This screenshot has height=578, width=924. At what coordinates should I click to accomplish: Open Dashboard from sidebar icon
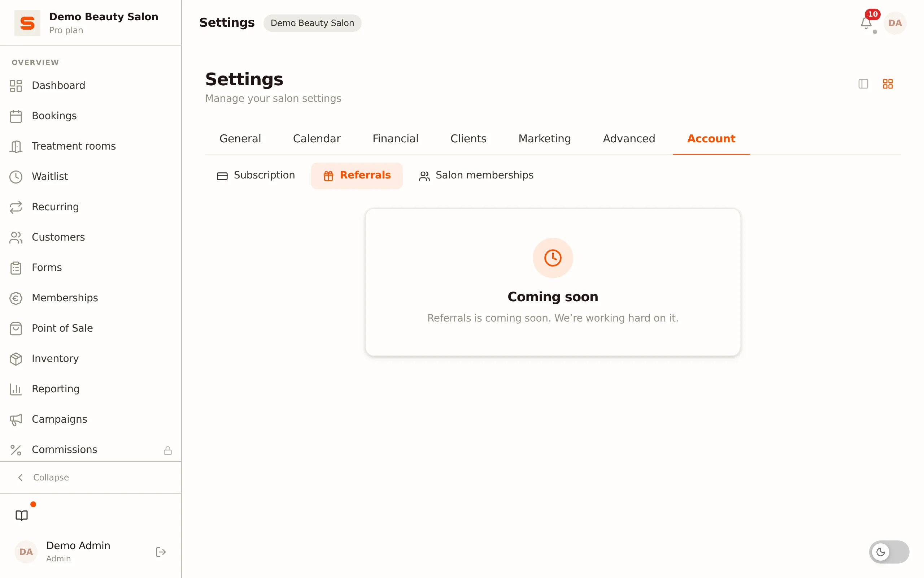tap(16, 86)
